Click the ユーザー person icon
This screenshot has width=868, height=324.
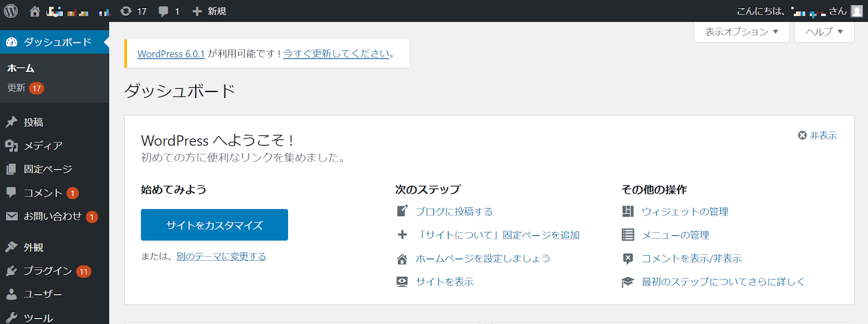(x=11, y=294)
